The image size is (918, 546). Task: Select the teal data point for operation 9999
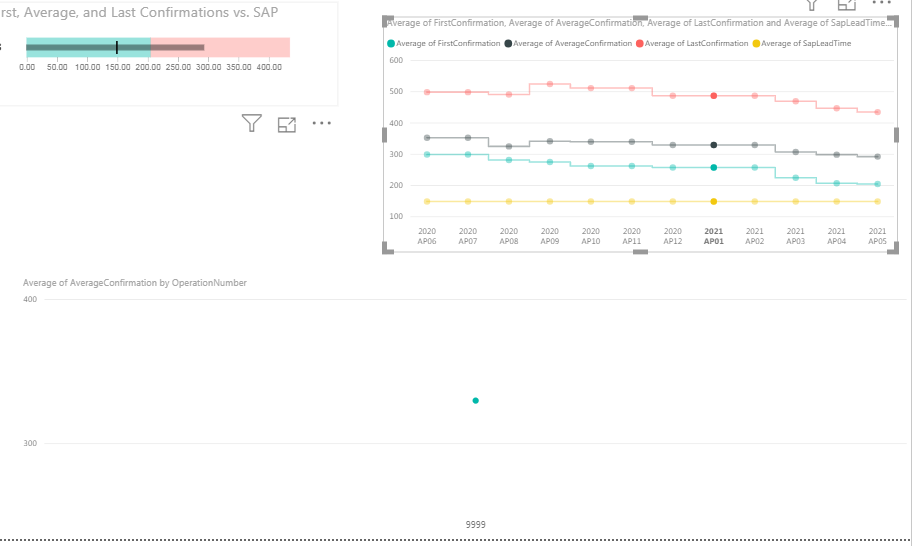pos(475,400)
